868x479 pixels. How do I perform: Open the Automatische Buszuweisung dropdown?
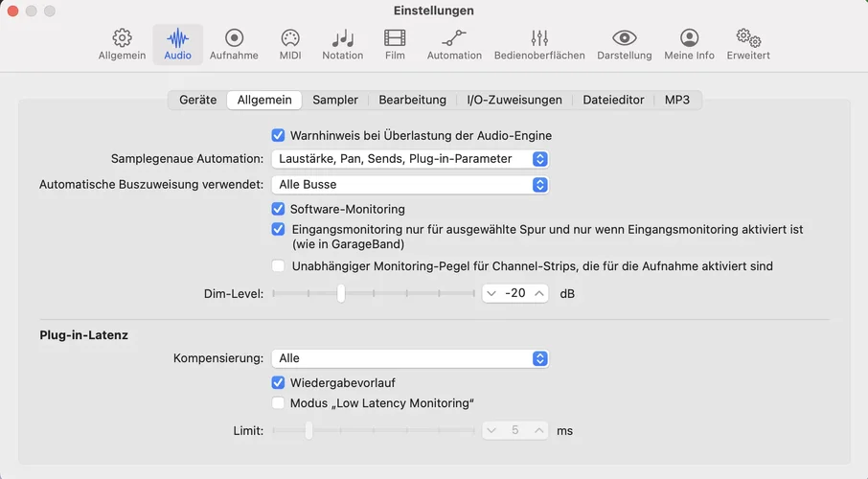[410, 184]
